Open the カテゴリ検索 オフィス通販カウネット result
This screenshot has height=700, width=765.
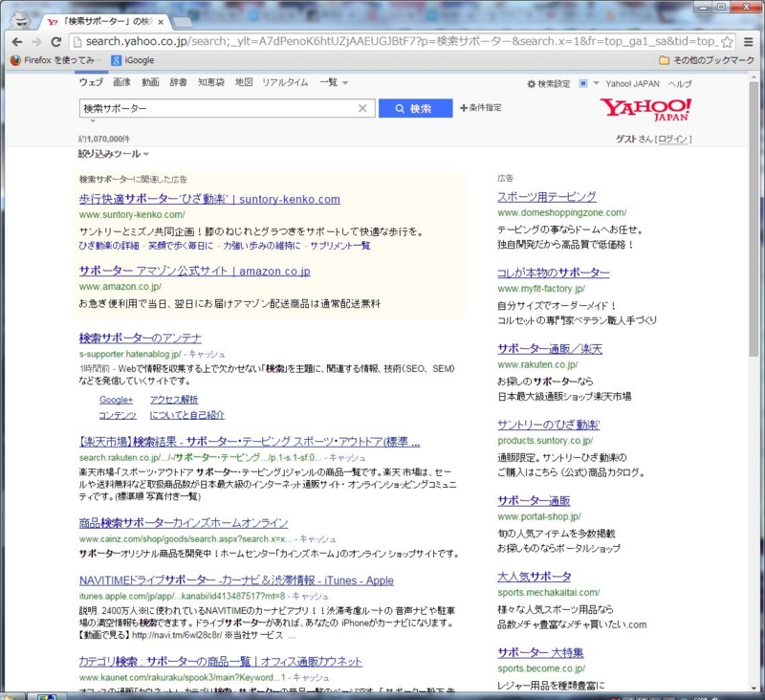[221, 662]
